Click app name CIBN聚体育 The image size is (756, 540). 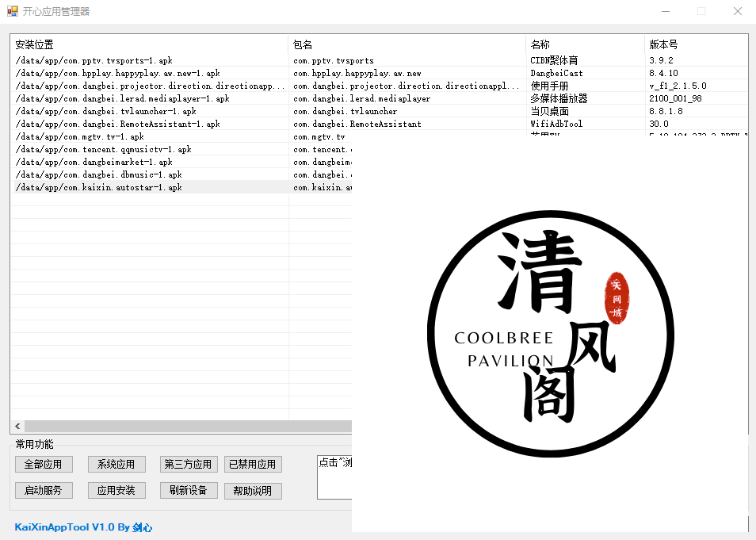pos(554,60)
